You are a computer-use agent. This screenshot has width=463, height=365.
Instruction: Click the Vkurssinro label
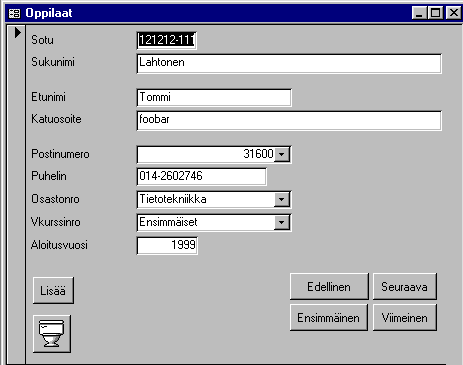click(56, 222)
